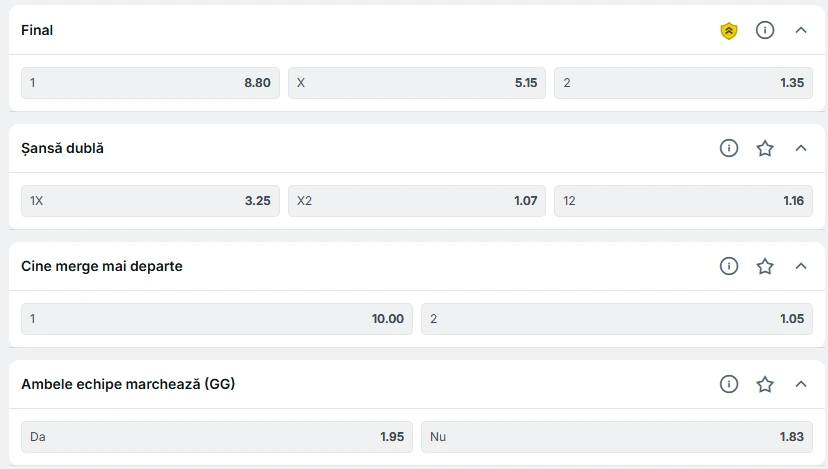The image size is (828, 469).
Task: Collapse the Șansă dublă section
Action: coord(801,148)
